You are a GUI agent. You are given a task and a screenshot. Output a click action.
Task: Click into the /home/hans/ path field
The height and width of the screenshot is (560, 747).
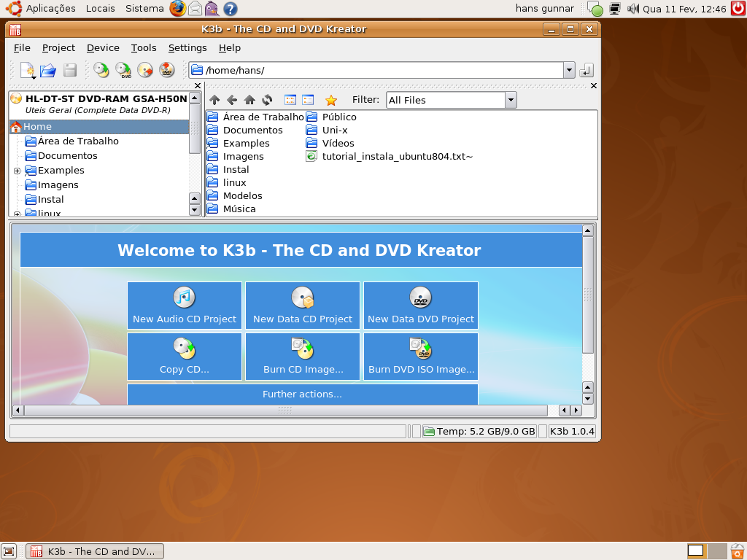pyautogui.click(x=376, y=71)
